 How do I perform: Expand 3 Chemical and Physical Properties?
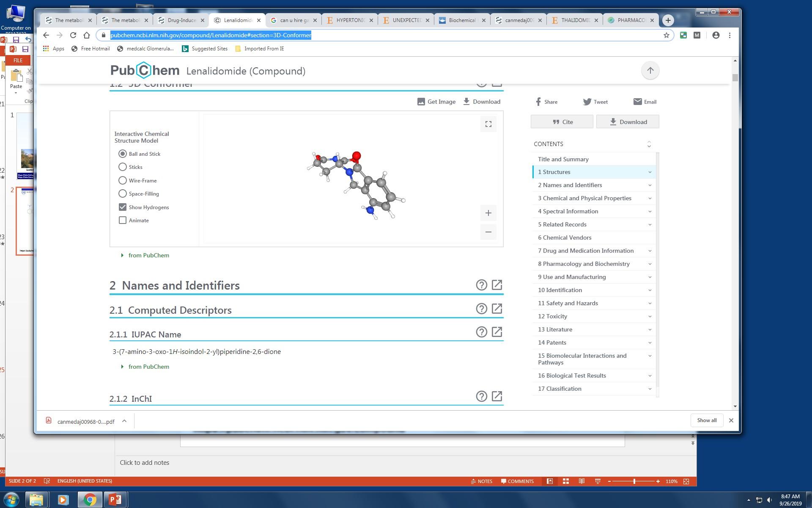[650, 198]
